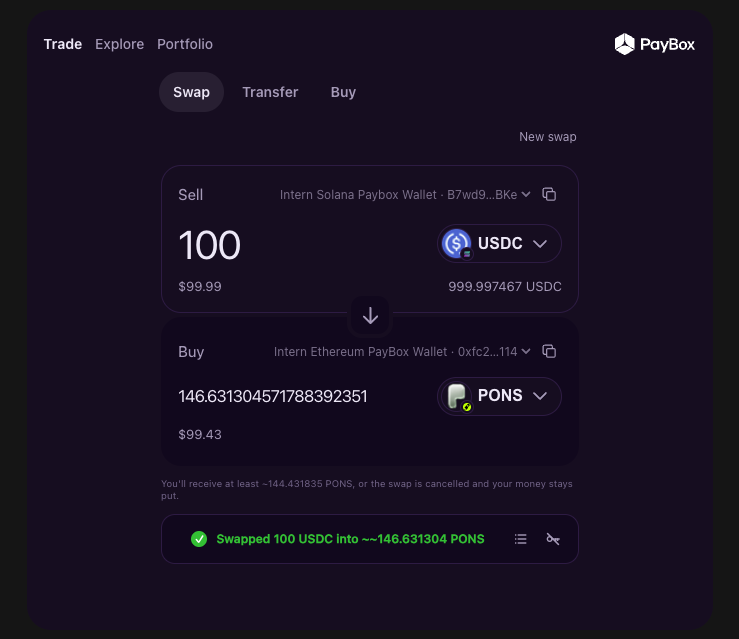The image size is (739, 639).
Task: Click the $99.99 sell value
Action: point(200,287)
